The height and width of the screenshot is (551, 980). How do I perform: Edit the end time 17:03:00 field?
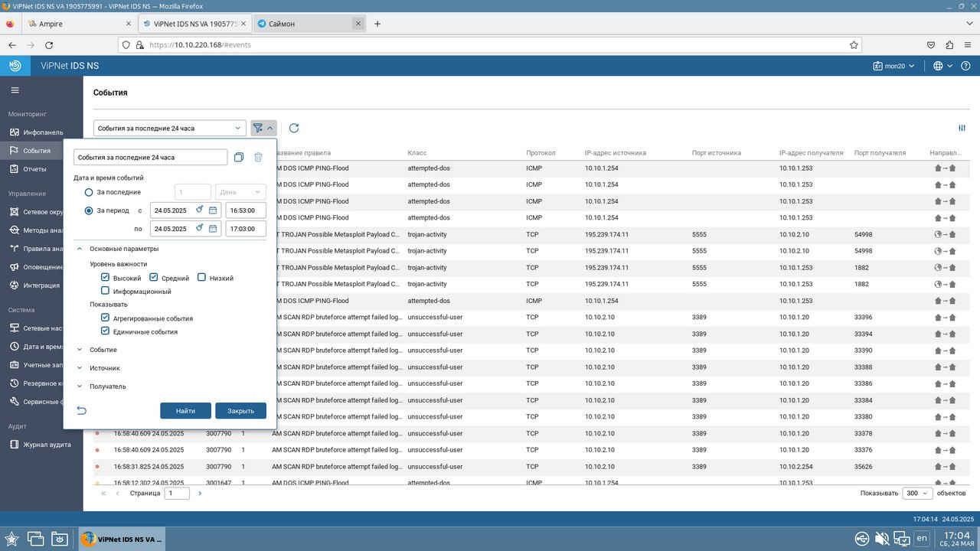click(246, 228)
